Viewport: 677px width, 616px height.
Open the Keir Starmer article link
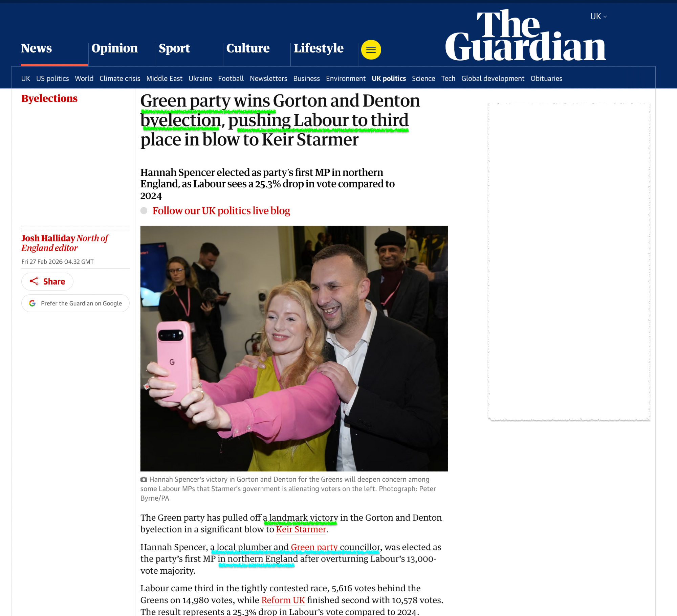(x=301, y=529)
